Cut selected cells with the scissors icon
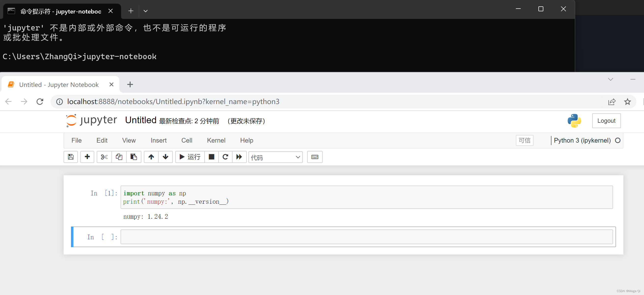The height and width of the screenshot is (295, 644). (x=104, y=157)
